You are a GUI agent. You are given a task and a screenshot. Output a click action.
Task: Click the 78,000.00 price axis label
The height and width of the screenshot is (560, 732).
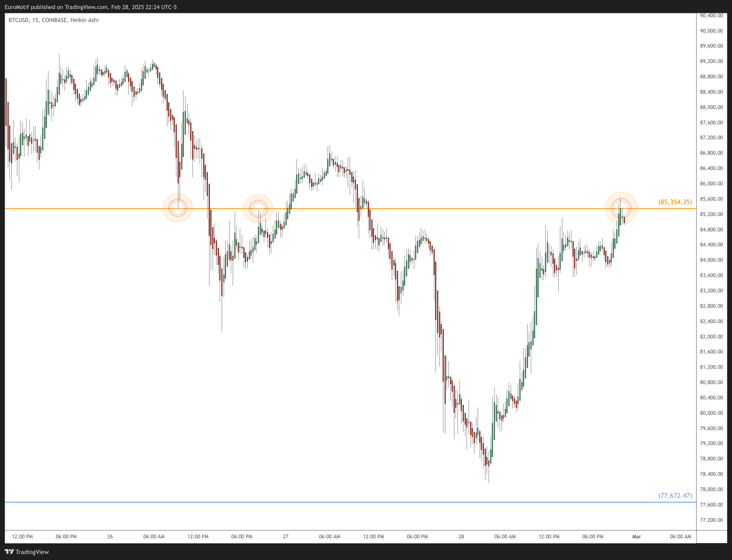coord(711,489)
